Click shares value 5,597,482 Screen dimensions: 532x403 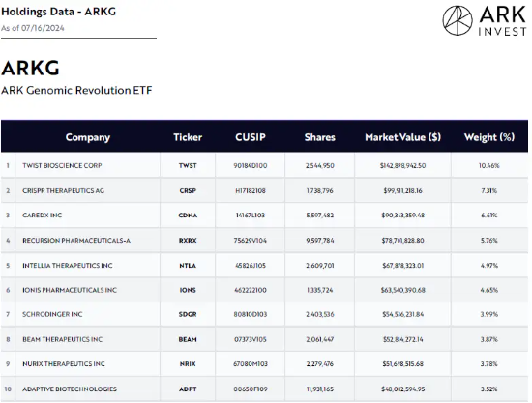tap(319, 216)
